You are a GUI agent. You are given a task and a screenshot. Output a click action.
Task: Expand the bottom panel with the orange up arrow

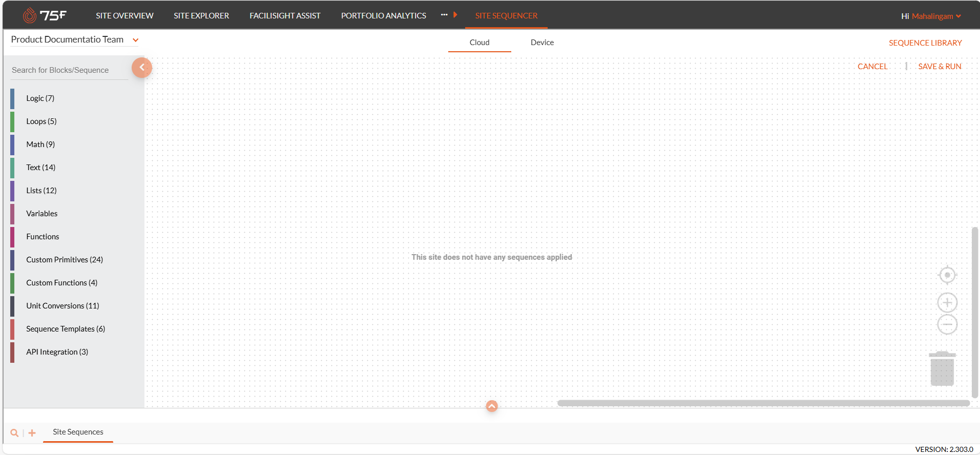tap(492, 406)
